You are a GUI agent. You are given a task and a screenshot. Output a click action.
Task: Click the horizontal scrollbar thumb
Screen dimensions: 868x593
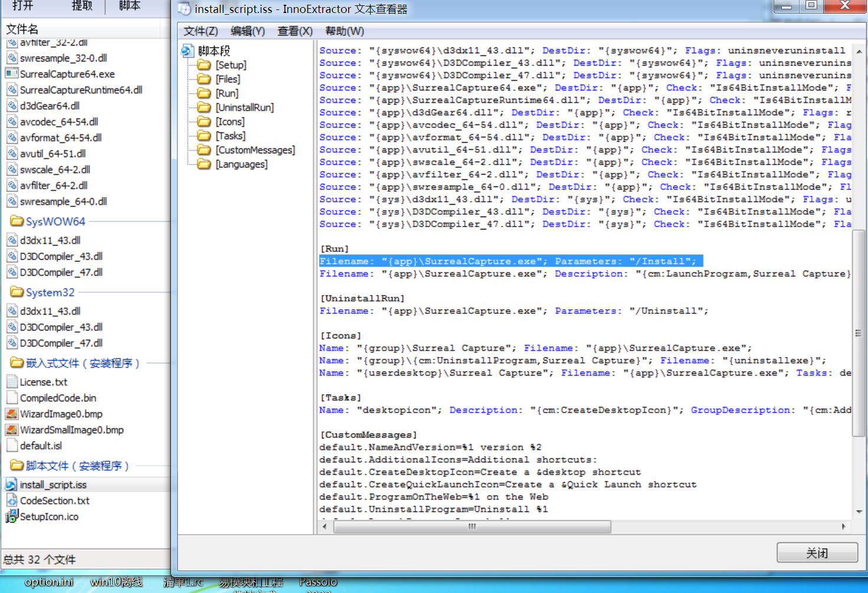click(x=472, y=526)
